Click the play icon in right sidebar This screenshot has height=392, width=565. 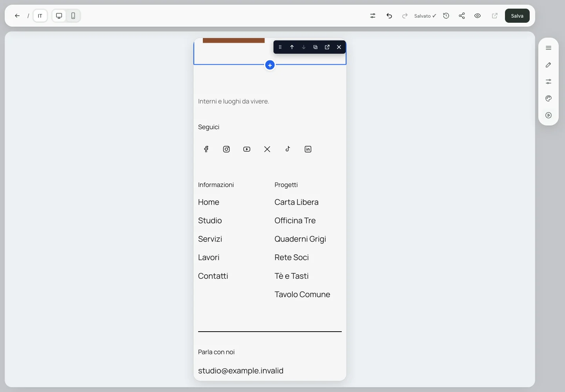549,115
